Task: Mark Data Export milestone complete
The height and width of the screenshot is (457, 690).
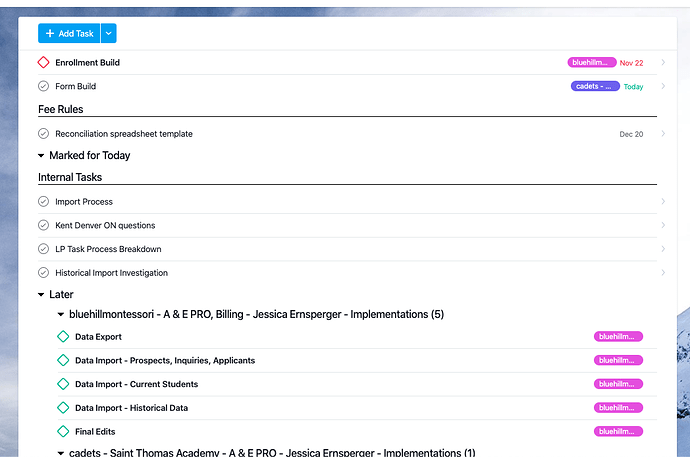Action: 63,336
